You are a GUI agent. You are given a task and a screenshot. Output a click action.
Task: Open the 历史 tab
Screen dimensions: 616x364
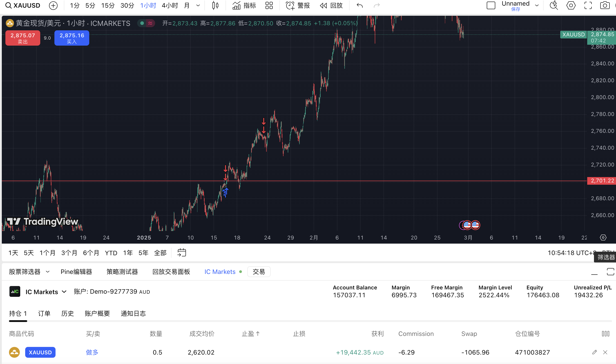67,313
